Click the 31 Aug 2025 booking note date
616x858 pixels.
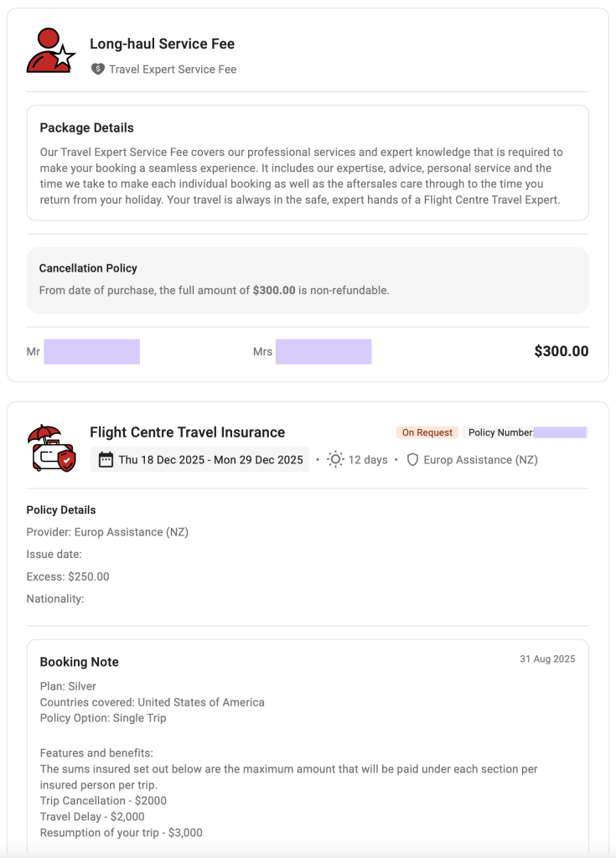(x=547, y=659)
